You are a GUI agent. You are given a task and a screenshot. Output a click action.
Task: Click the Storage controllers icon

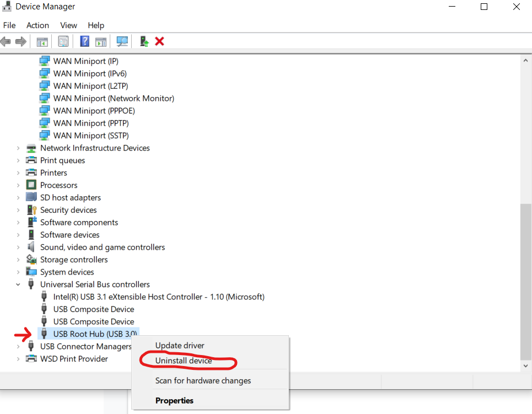(31, 260)
